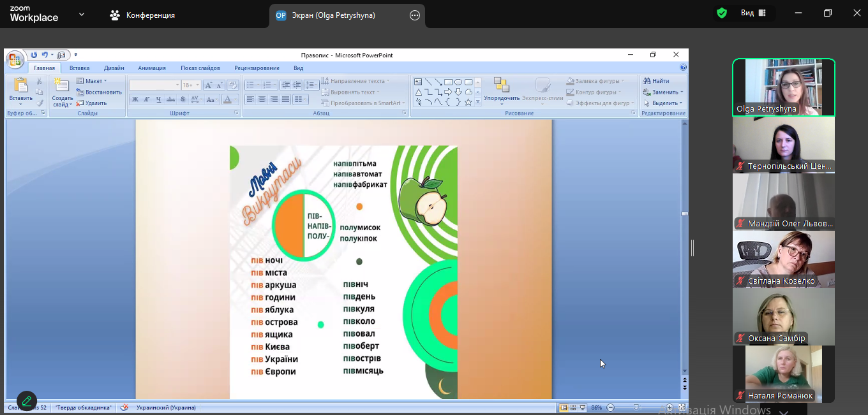Open the Конференция tab in Zoom
Screen dimensions: 868x415
click(142, 15)
